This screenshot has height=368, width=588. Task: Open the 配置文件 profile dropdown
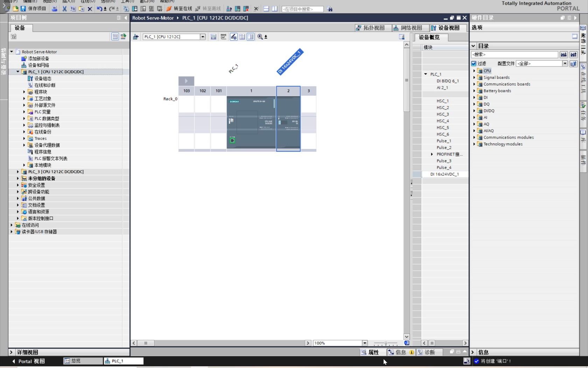[x=565, y=63]
